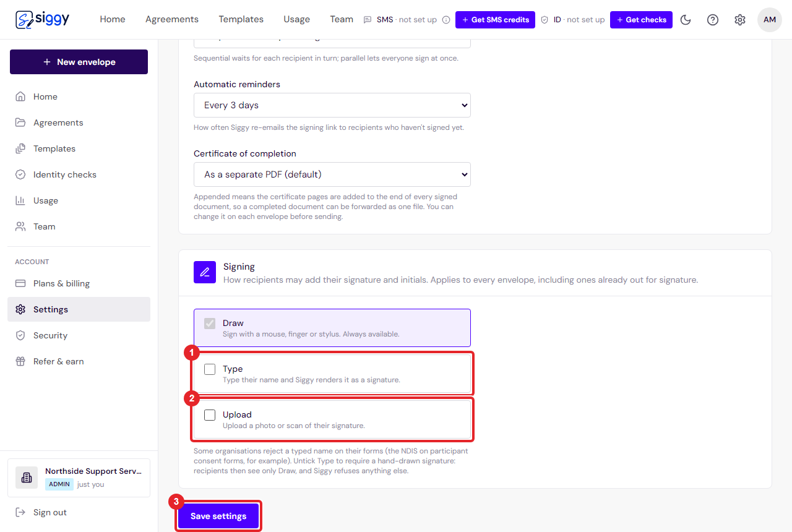Open the Certificate of completion dropdown
The width and height of the screenshot is (792, 532).
[x=332, y=174]
